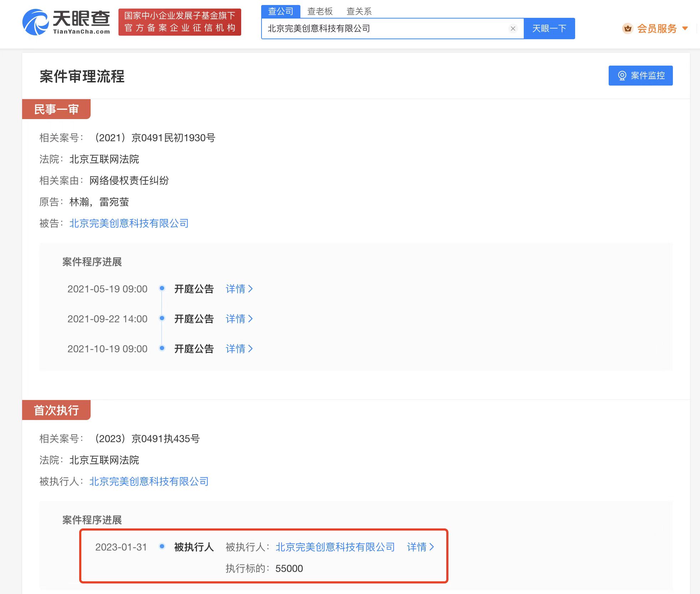Expand 详情 for 2021-05-19 hearing notice
This screenshot has width=700, height=594.
(239, 289)
